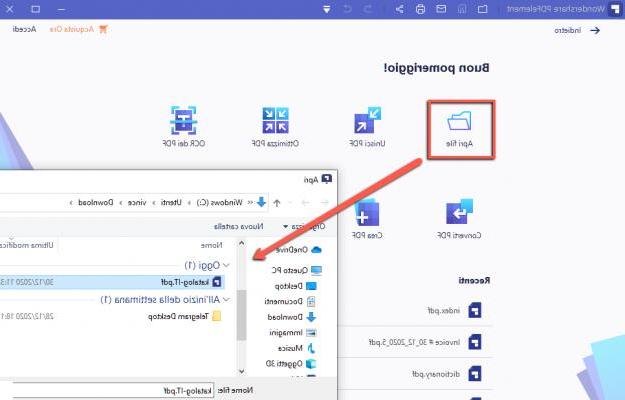Click the open folder icon in title bar
Image resolution: width=625 pixels, height=400 pixels.
coord(482,9)
